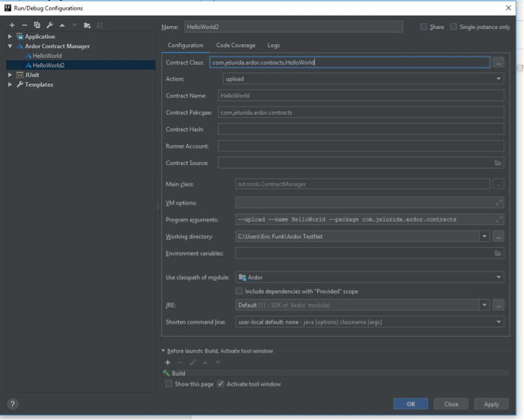Add a new configuration with plus icon
This screenshot has width=524, height=420.
tap(12, 25)
